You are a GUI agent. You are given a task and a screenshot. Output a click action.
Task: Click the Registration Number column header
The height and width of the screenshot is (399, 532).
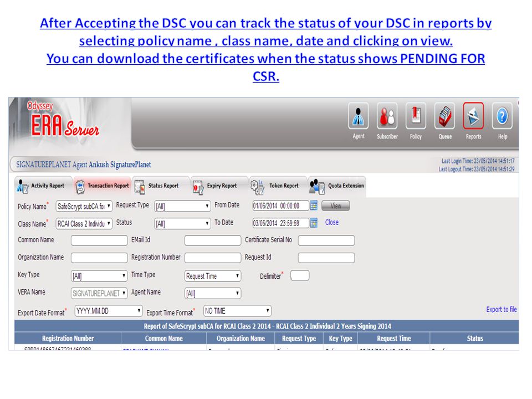68,338
